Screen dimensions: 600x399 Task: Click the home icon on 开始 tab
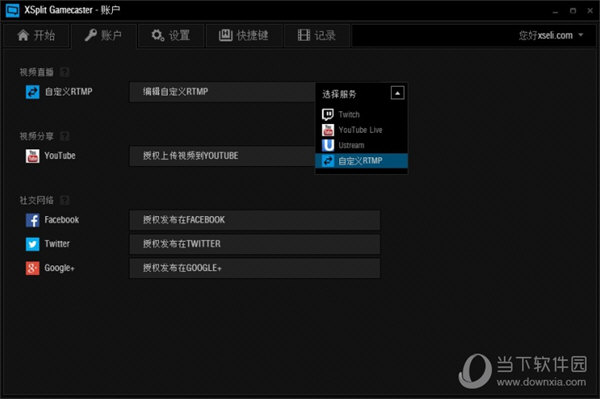pos(23,35)
